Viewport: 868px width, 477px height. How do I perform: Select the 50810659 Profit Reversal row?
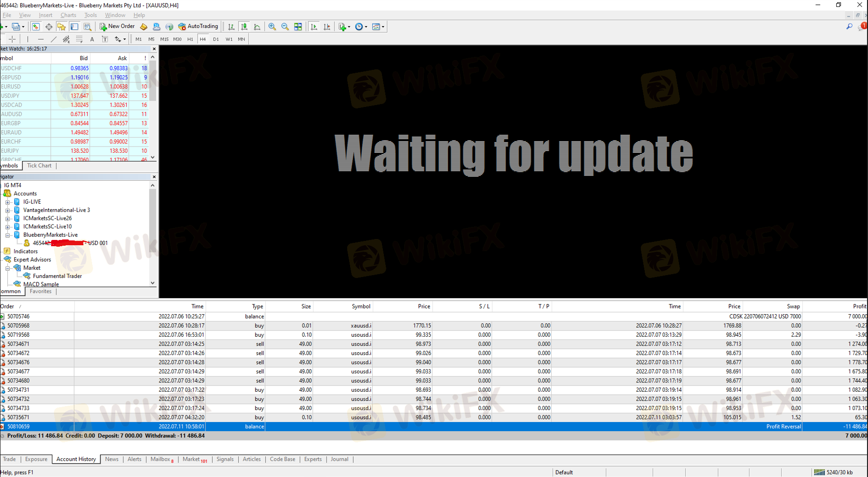(434, 426)
